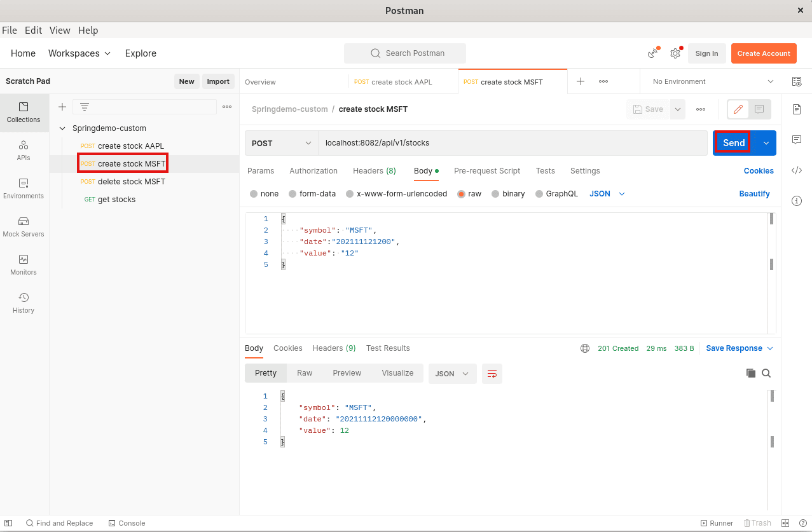Image resolution: width=812 pixels, height=532 pixels.
Task: Copy the response body
Action: click(751, 374)
